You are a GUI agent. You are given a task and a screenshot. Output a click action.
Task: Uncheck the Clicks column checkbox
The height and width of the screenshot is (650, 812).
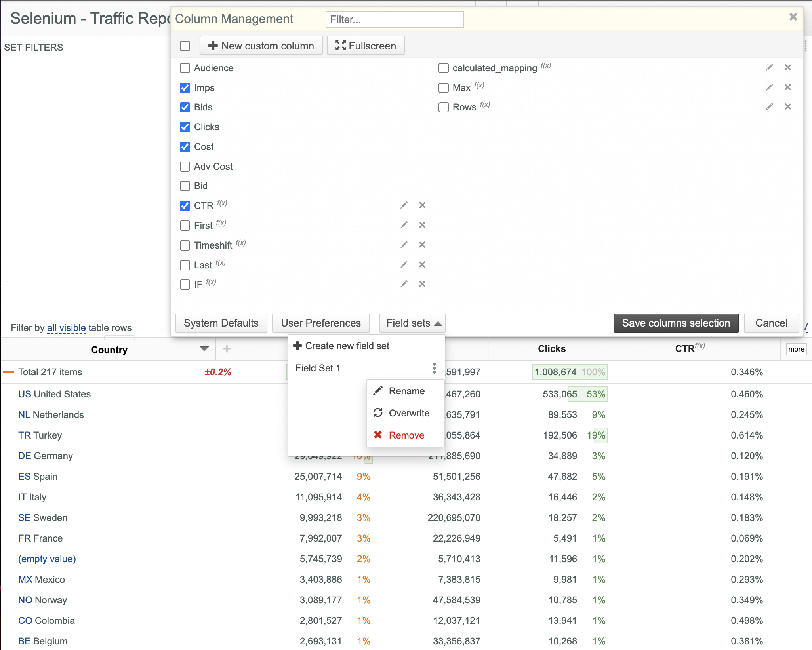[185, 127]
